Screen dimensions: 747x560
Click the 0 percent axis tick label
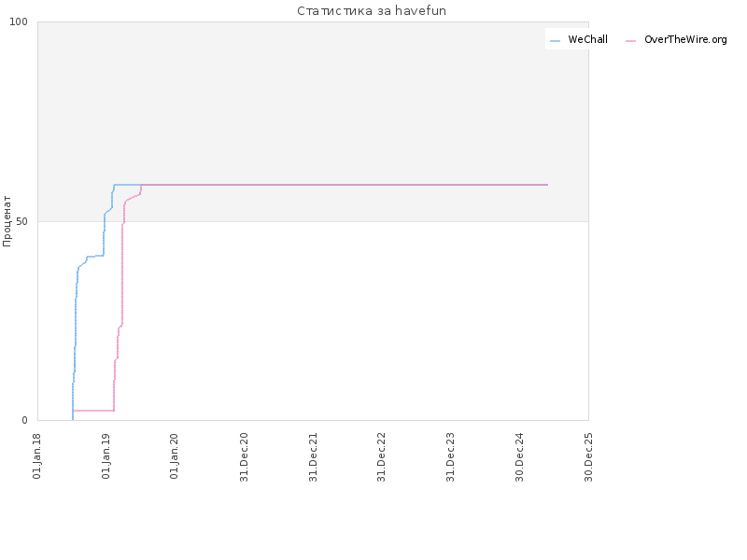coord(25,421)
